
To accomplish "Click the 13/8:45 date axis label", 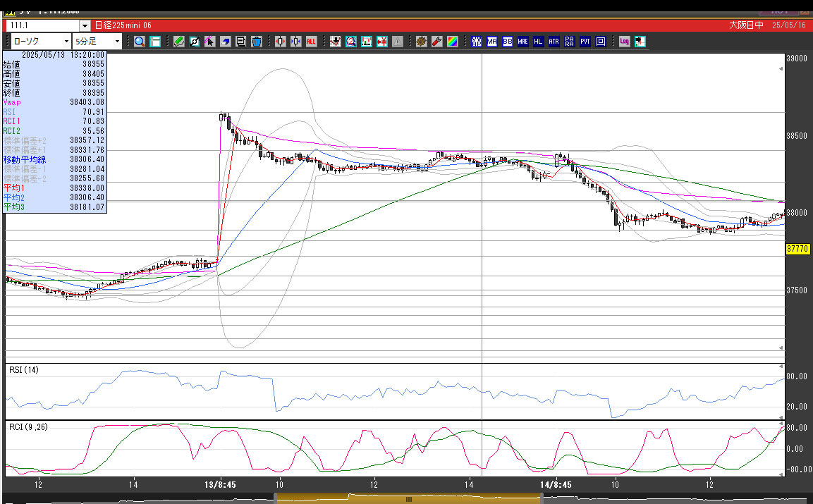I will tap(221, 485).
